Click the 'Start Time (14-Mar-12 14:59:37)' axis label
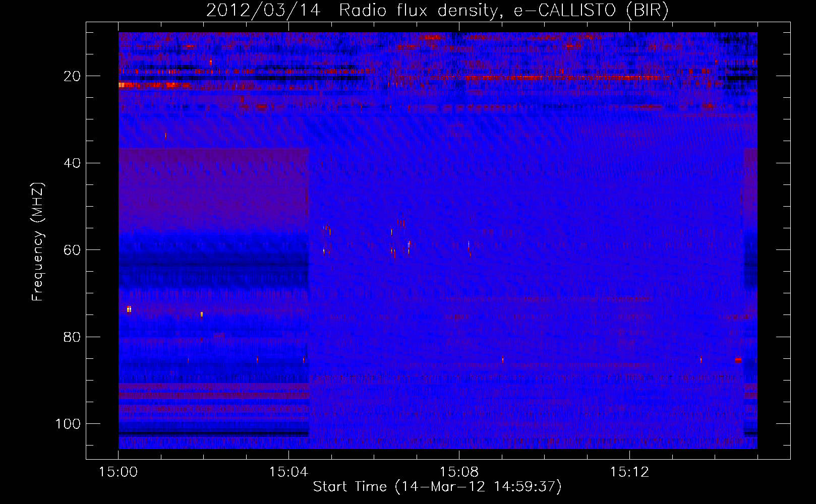Viewport: 816px width, 504px height. click(437, 487)
